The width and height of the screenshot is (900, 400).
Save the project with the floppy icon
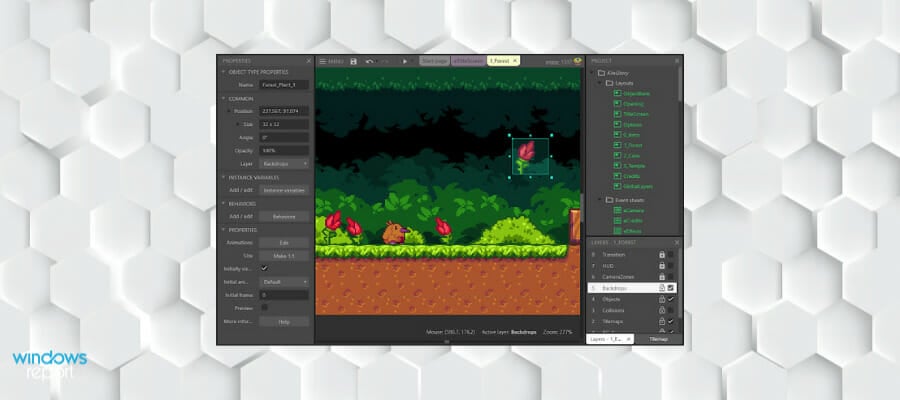pyautogui.click(x=354, y=61)
